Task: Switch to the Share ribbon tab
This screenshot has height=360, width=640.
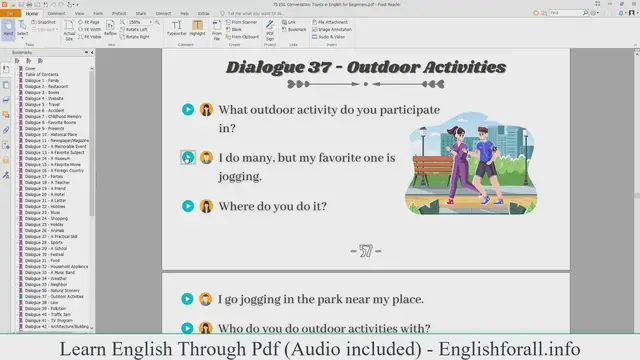Action: (141, 13)
